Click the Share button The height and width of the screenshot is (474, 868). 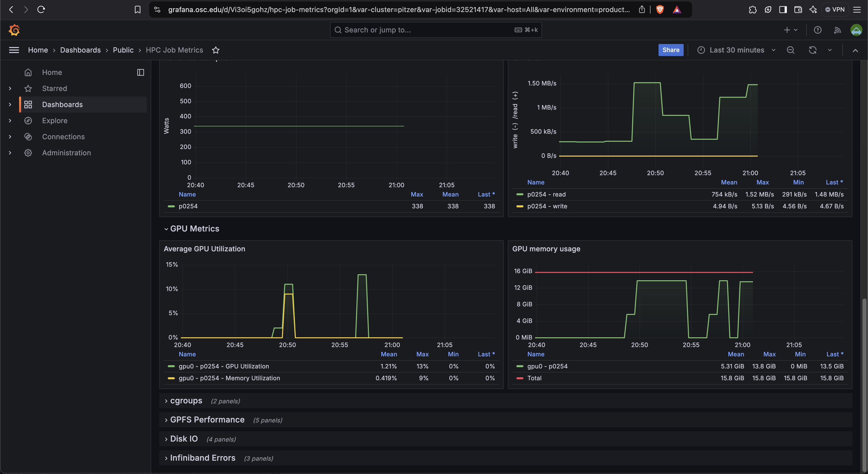671,50
